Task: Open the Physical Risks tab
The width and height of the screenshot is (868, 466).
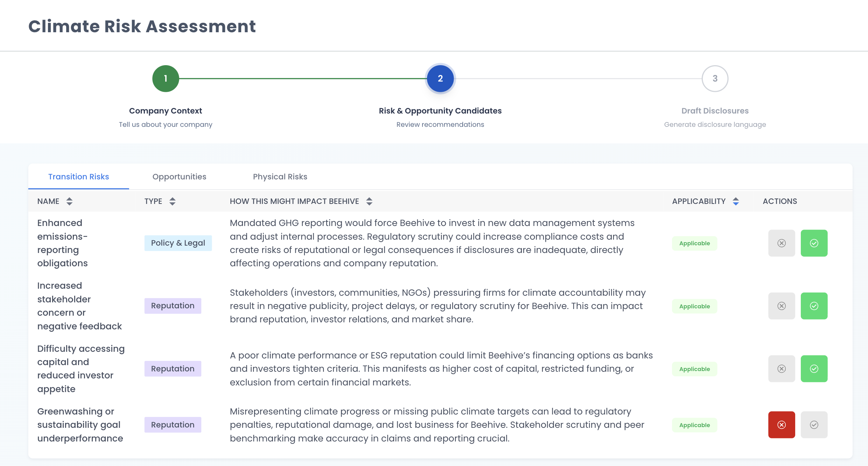Action: click(x=280, y=177)
